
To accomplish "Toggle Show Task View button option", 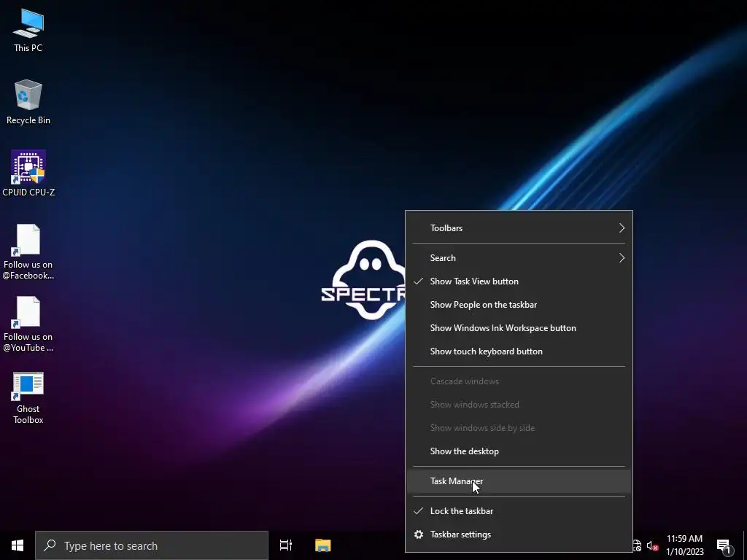I will (519, 281).
